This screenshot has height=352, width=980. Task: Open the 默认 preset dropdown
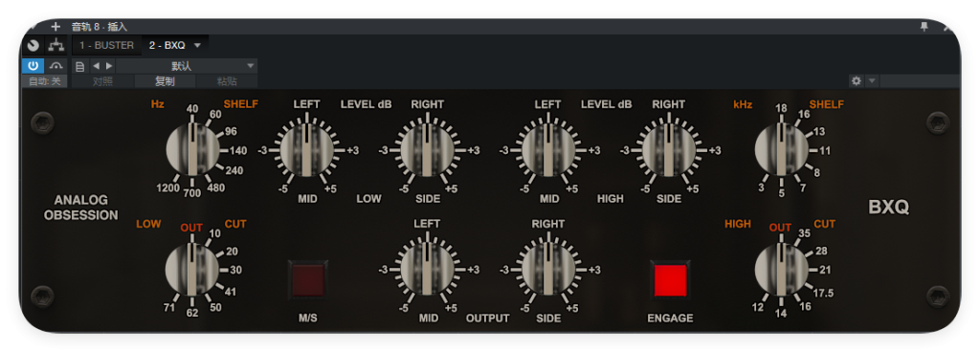pos(187,66)
